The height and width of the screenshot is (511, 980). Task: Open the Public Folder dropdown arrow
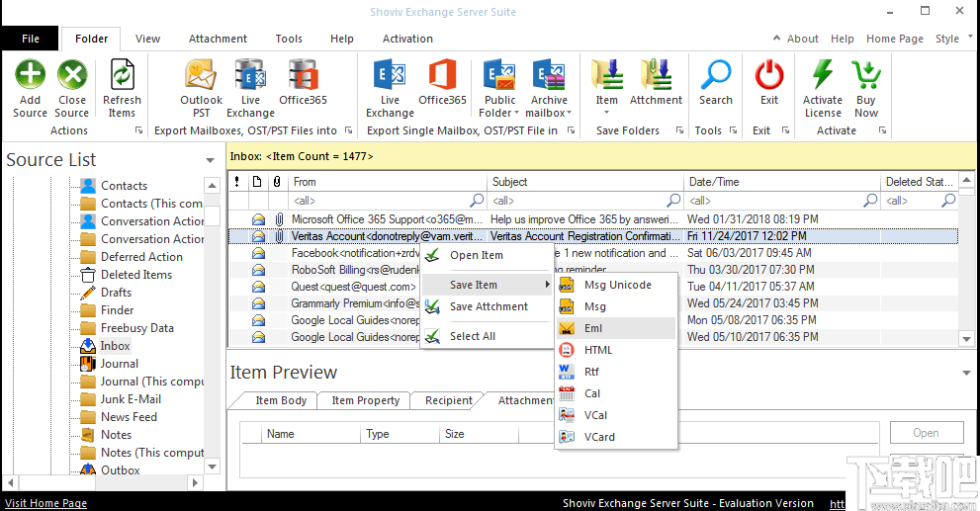517,113
